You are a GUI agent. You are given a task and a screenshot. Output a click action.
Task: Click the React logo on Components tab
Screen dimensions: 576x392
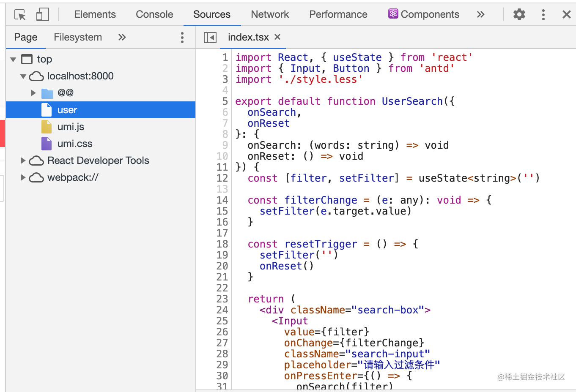(393, 14)
